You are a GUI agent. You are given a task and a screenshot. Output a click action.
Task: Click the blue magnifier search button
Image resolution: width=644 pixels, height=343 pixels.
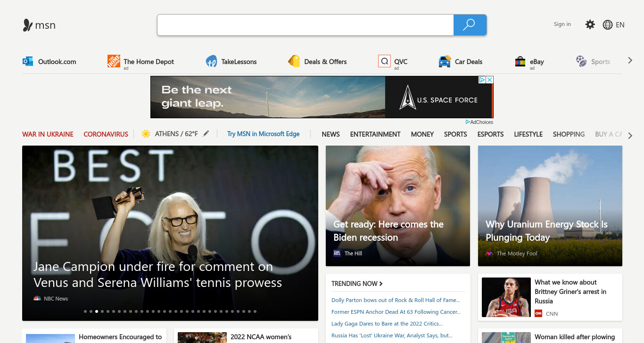[470, 25]
